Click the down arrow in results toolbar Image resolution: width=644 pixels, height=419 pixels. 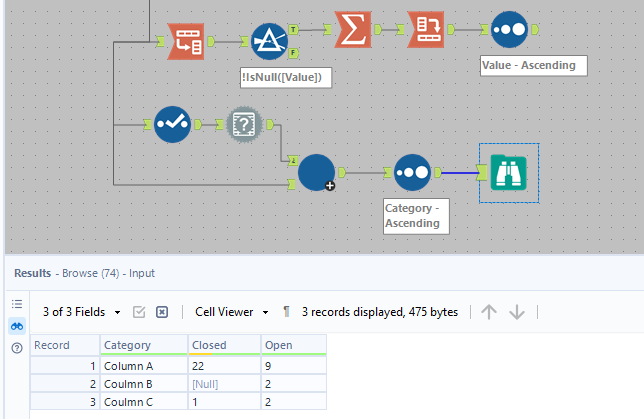(x=517, y=312)
